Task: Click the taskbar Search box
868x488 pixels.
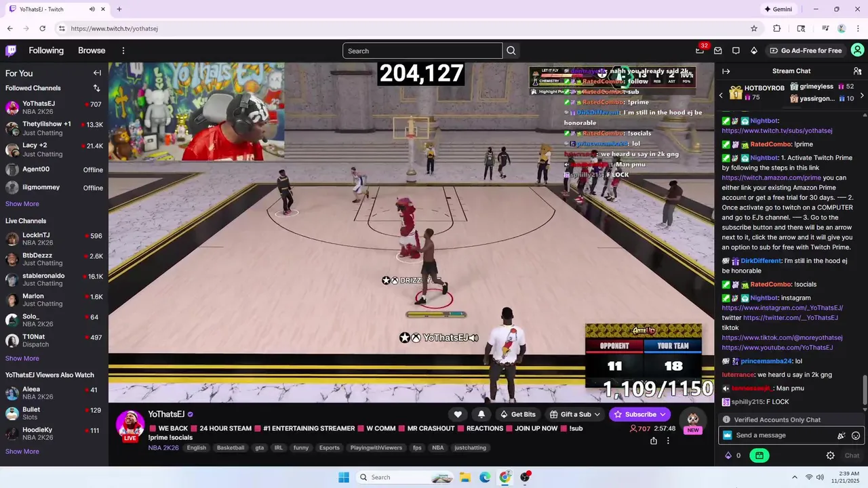Action: point(404,477)
